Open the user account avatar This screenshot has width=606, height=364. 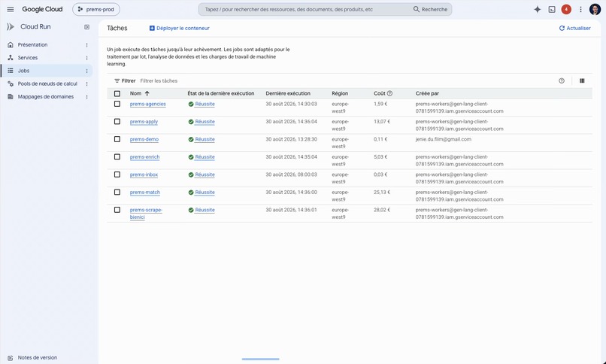click(x=595, y=9)
